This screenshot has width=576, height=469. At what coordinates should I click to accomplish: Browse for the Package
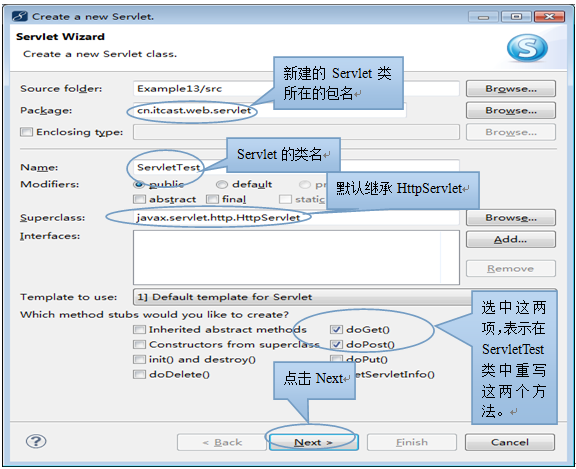coord(511,110)
